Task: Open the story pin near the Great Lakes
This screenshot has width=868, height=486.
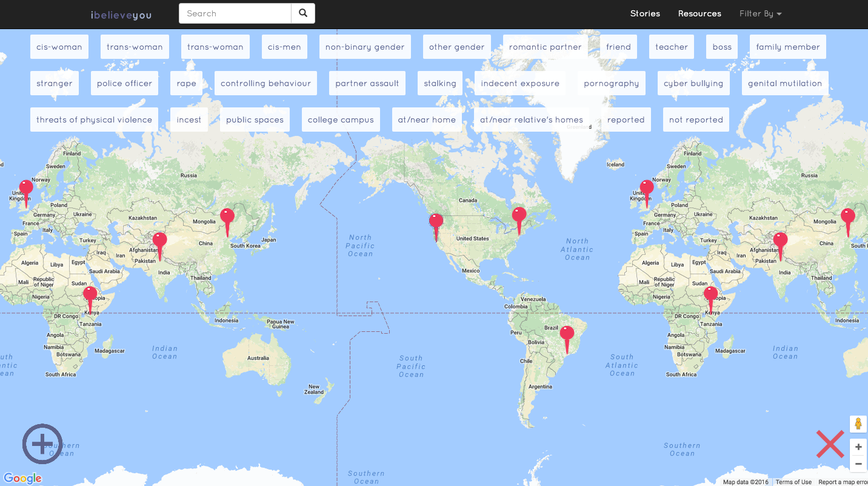Action: [x=519, y=220]
